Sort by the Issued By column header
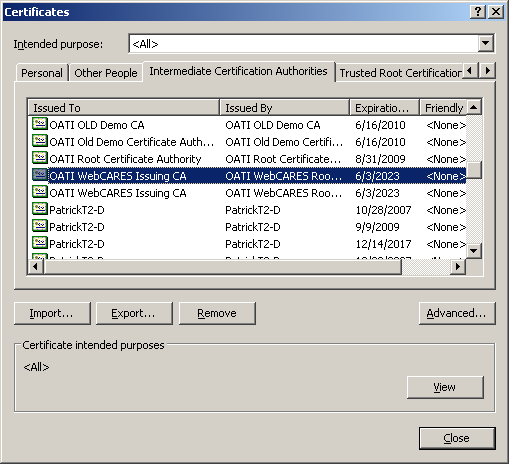 click(x=284, y=108)
